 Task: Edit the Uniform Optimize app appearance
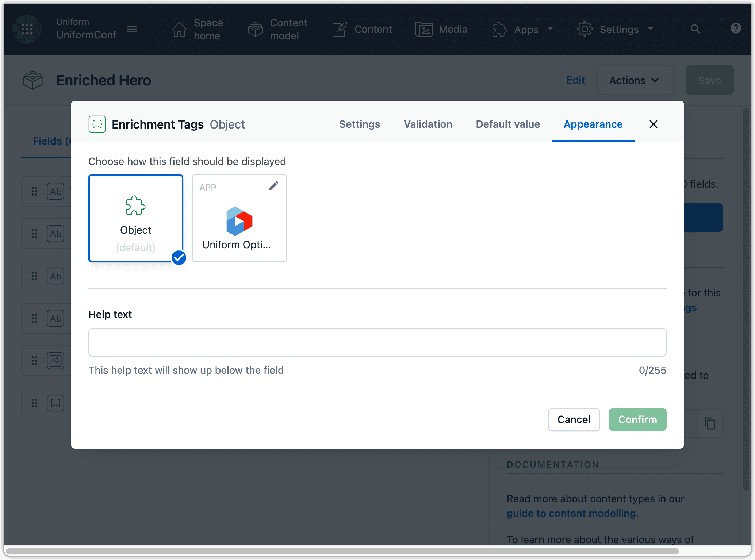[274, 185]
